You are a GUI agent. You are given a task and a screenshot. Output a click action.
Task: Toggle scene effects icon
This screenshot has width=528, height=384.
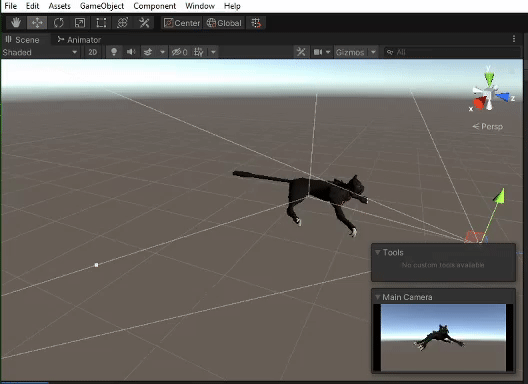tap(148, 52)
